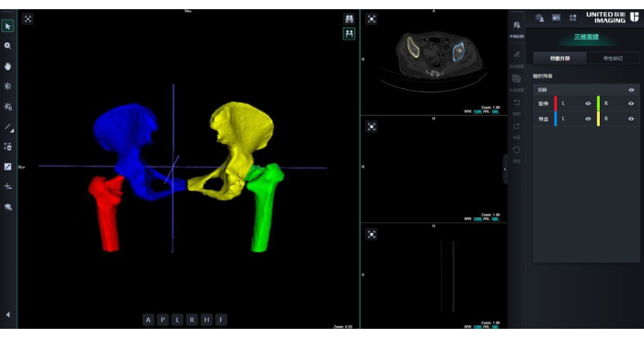Select the first bone segmentation tab

click(x=559, y=58)
